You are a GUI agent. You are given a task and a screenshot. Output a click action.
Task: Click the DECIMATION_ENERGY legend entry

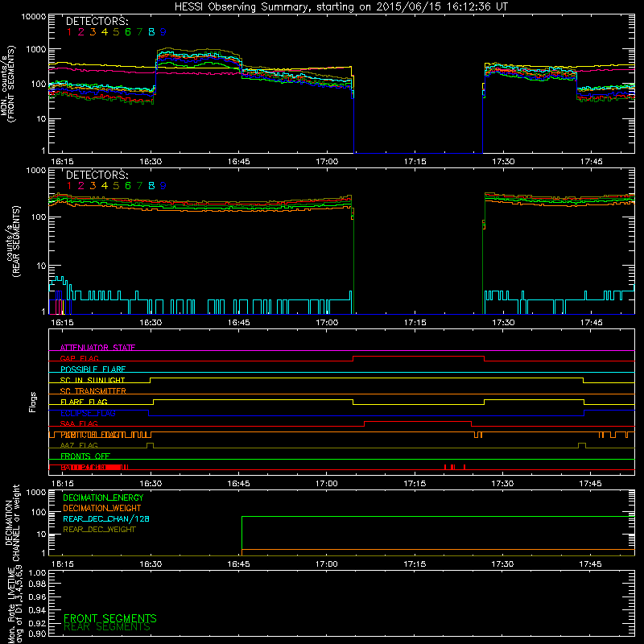point(103,497)
